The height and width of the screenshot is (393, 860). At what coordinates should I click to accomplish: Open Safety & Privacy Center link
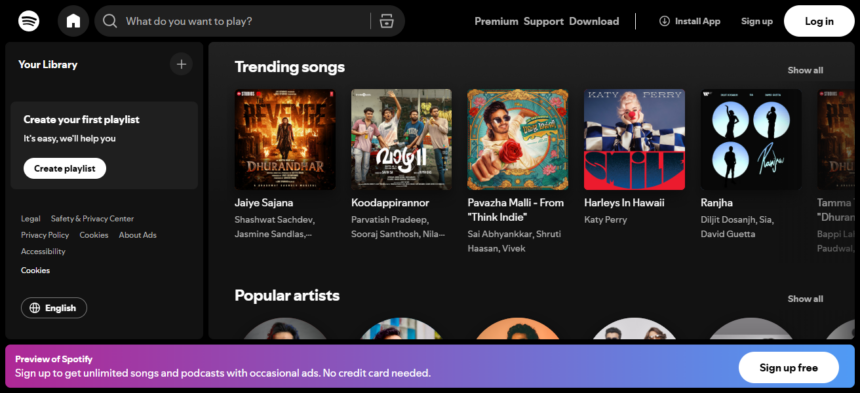pyautogui.click(x=92, y=219)
